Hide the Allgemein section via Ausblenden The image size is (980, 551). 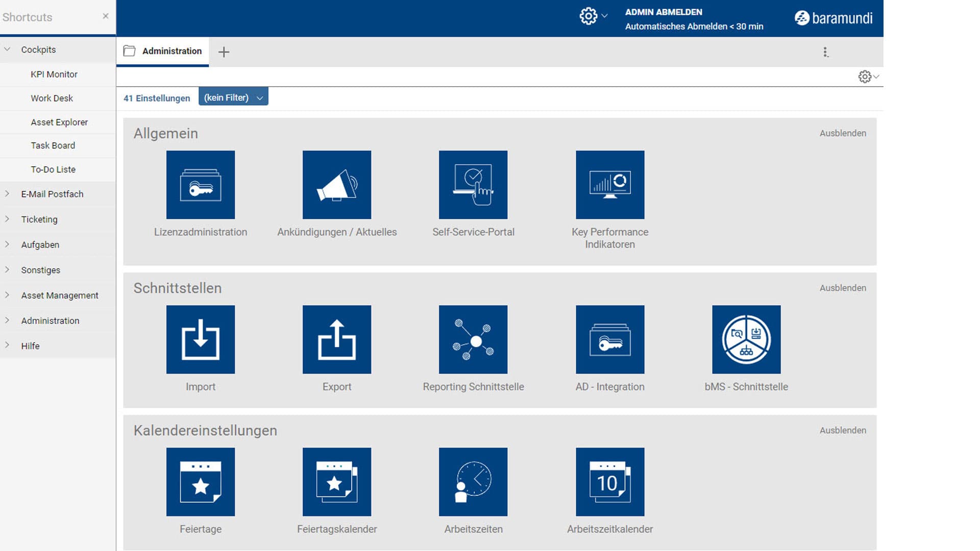coord(843,133)
